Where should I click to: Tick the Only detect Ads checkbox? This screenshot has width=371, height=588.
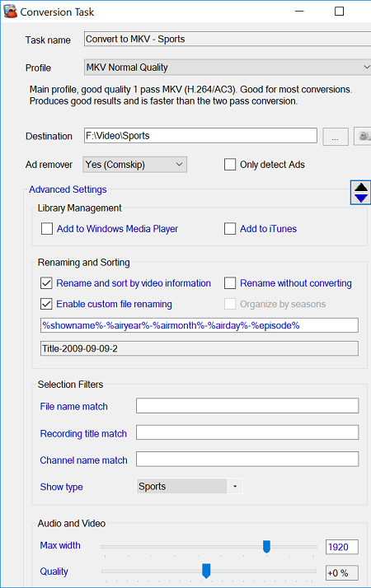230,164
